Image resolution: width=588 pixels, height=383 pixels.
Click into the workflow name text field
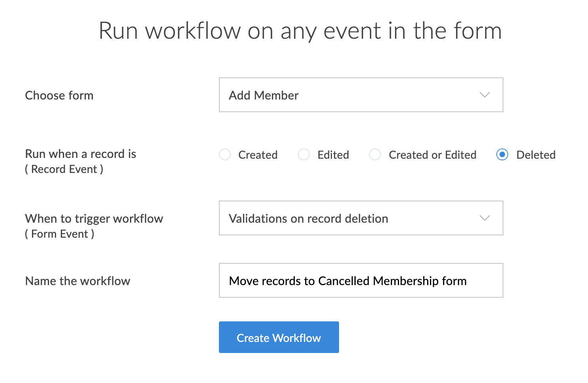pyautogui.click(x=360, y=281)
